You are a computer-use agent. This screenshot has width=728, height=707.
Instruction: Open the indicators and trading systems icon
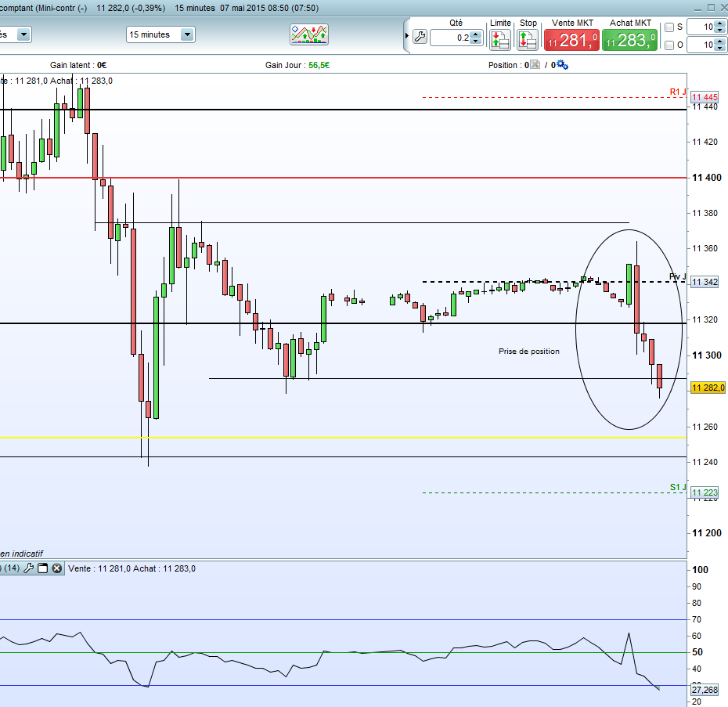coord(309,34)
